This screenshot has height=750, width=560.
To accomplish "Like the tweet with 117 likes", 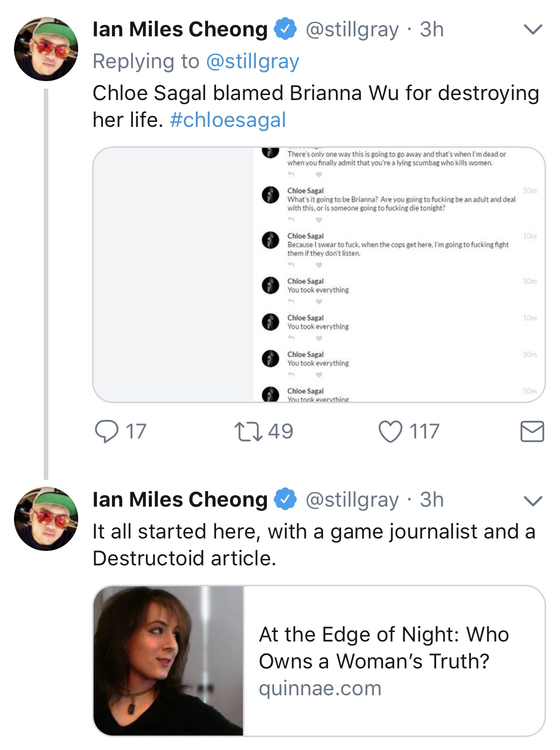I will (x=390, y=431).
